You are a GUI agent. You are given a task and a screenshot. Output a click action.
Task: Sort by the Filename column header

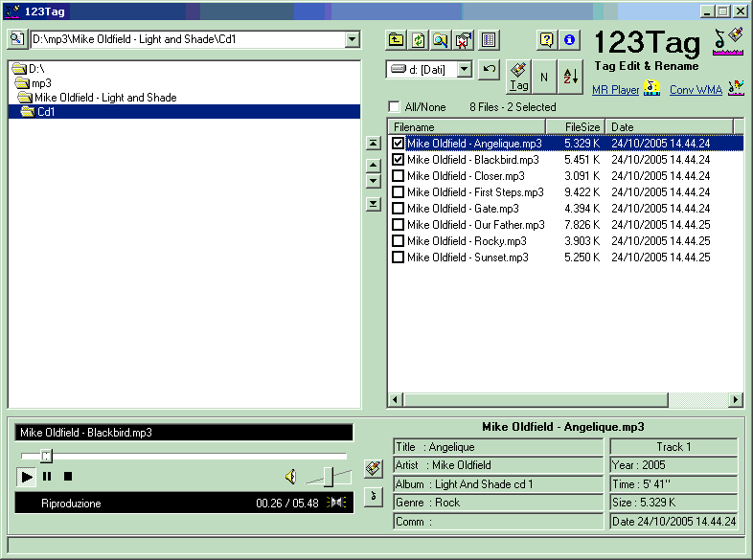point(467,127)
